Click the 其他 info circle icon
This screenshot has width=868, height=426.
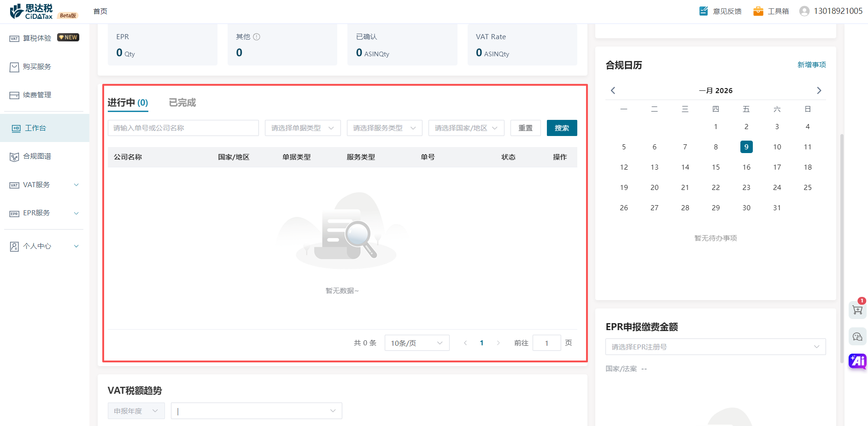pyautogui.click(x=257, y=37)
